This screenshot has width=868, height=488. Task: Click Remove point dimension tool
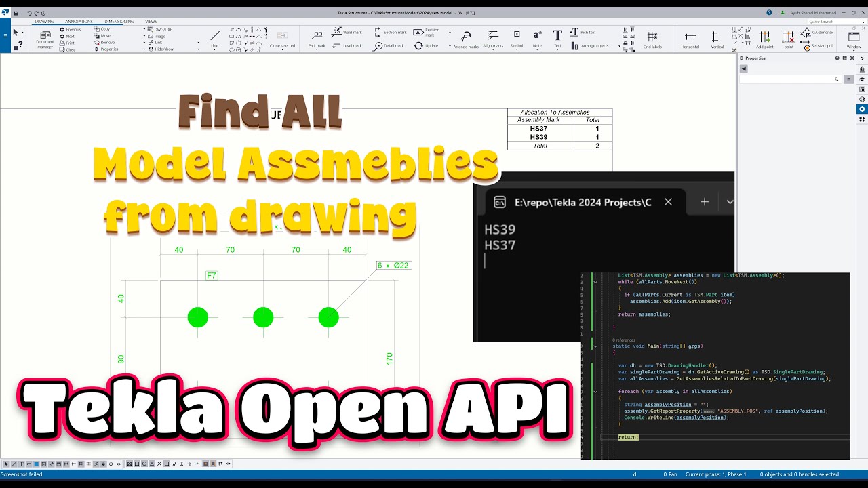788,39
